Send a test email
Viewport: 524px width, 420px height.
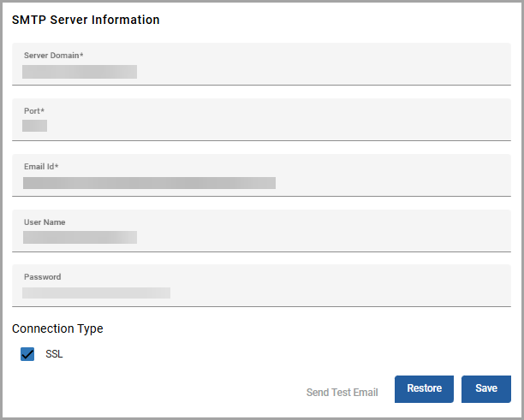click(x=342, y=393)
